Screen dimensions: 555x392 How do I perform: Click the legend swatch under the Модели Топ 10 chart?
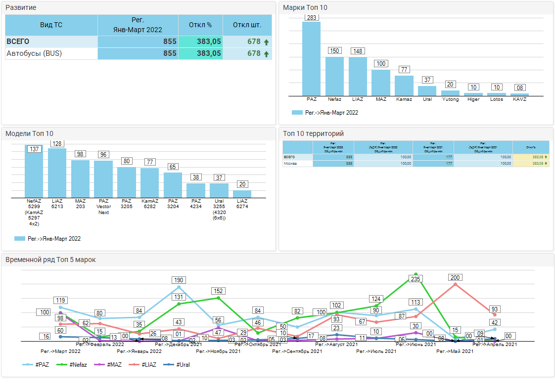click(x=20, y=239)
